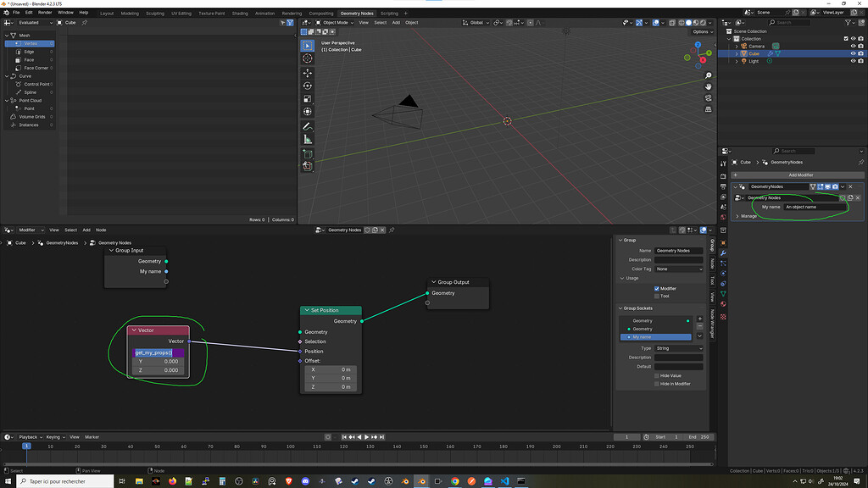Hide the Cube in outliner viewport
The height and width of the screenshot is (488, 868).
[853, 53]
